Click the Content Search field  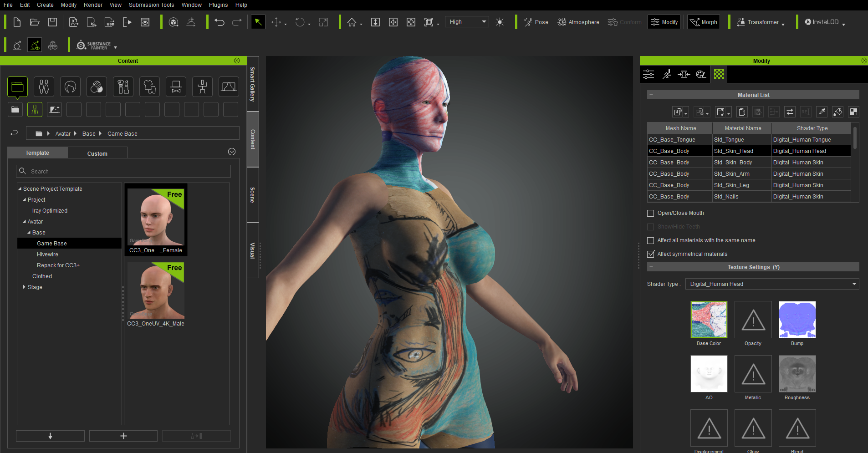point(123,171)
